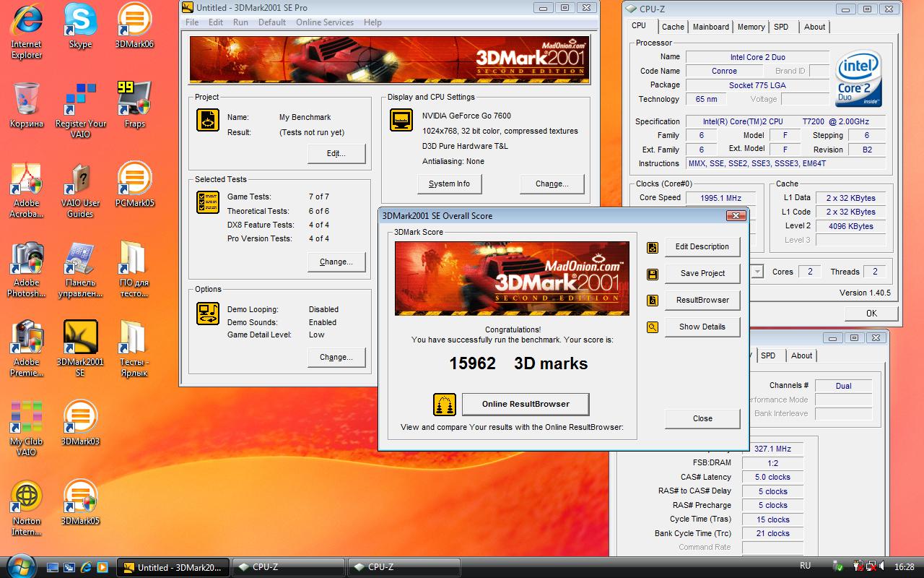Select the Панель управления desktop icon
Viewport: 924px width, 578px height.
pos(80,269)
